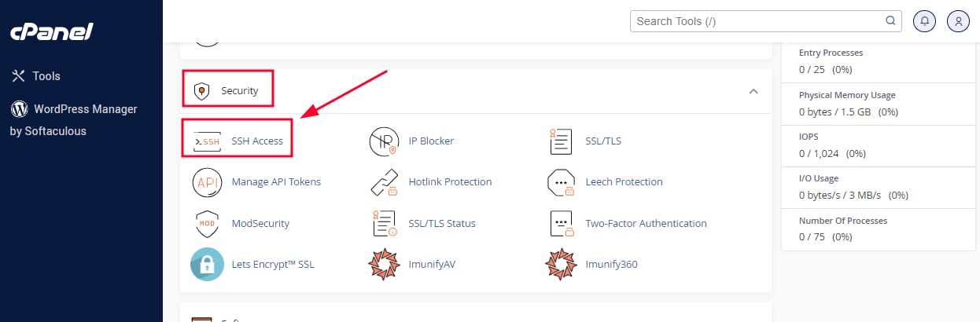Click the search magnifier icon

coord(890,21)
